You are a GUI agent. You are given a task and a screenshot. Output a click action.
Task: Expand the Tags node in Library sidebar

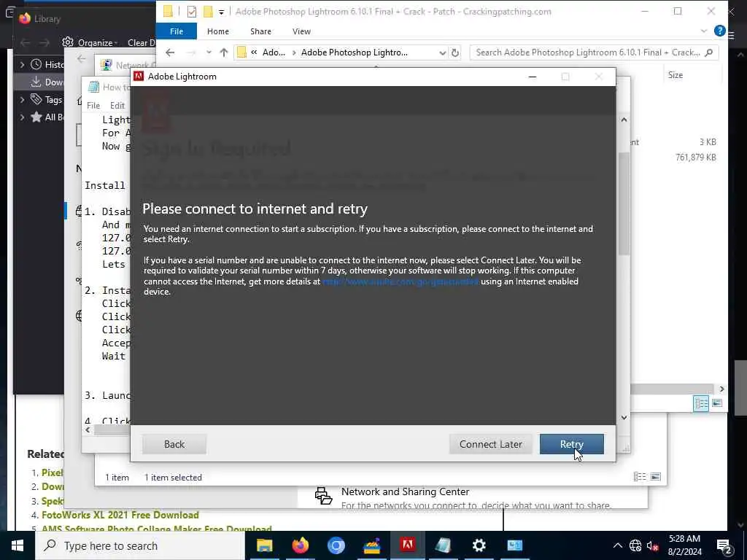(22, 99)
